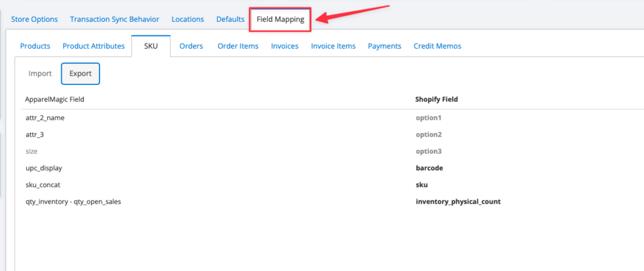
Task: Select the sku_concat field row
Action: (43, 185)
